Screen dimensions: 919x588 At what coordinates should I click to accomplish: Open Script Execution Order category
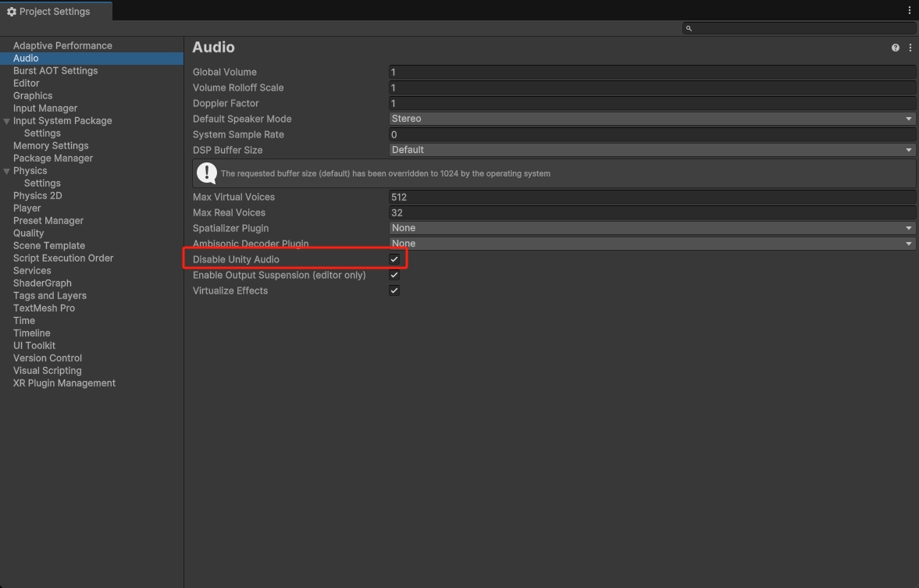[63, 258]
